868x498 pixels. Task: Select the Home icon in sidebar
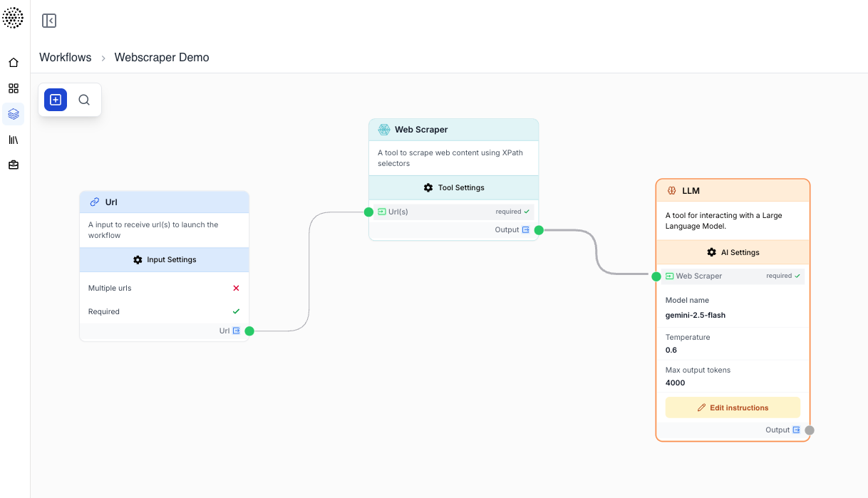[x=13, y=63]
